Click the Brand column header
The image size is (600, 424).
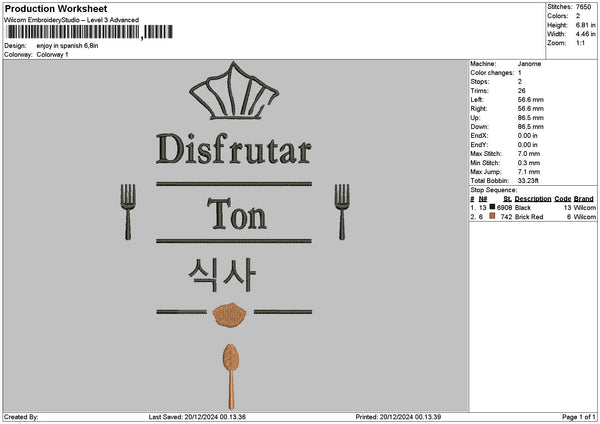(x=584, y=199)
